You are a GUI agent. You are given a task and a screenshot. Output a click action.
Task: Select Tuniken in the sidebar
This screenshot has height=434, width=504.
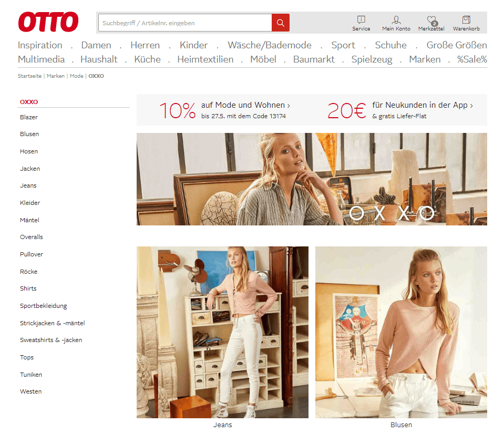(x=31, y=374)
